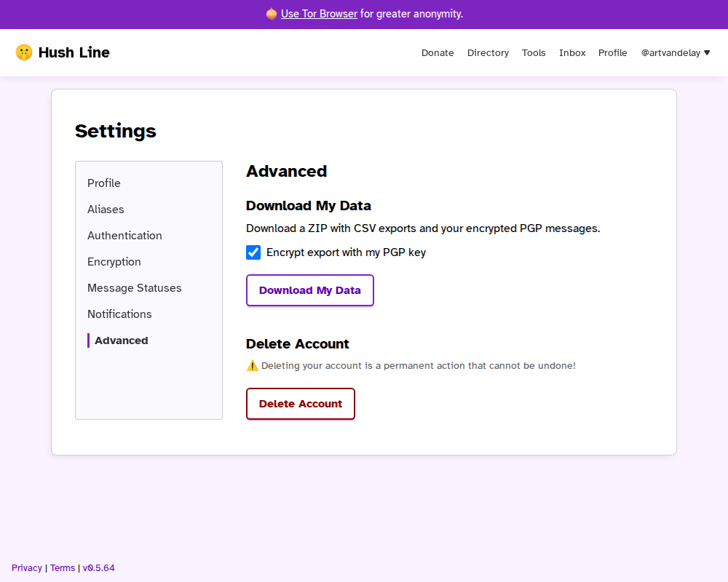Viewport: 728px width, 582px height.
Task: Go to the Directory page
Action: 488,52
